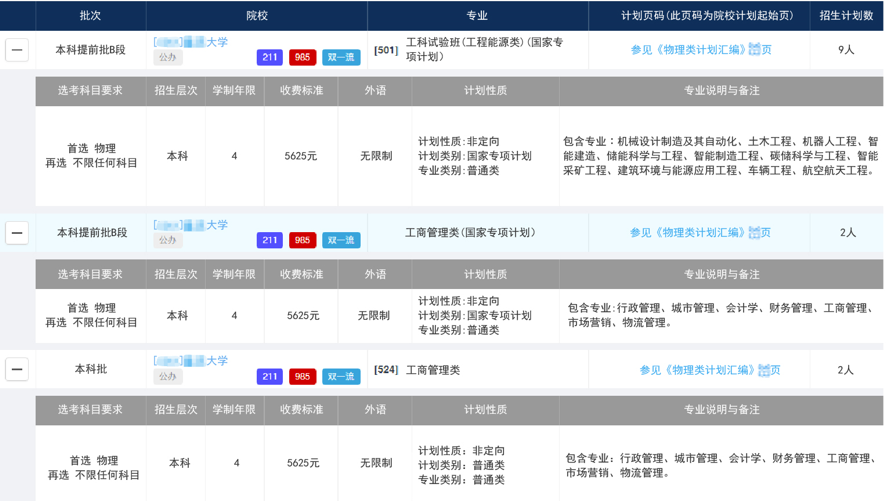
Task: Click 5625元 fee in the 工科试验班 details
Action: [301, 156]
